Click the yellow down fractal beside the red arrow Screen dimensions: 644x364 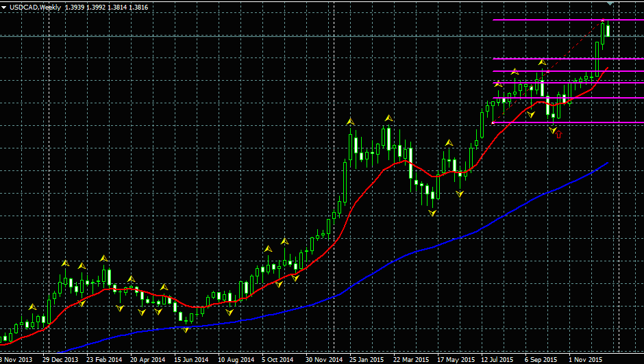[x=552, y=131]
